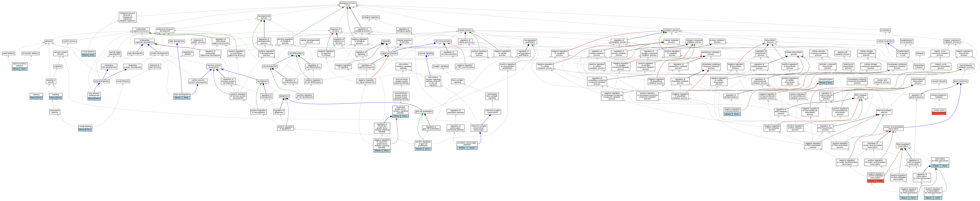This screenshot has width=980, height=201.
Task: Click the 'biological regulation' node
Action: click(371, 17)
